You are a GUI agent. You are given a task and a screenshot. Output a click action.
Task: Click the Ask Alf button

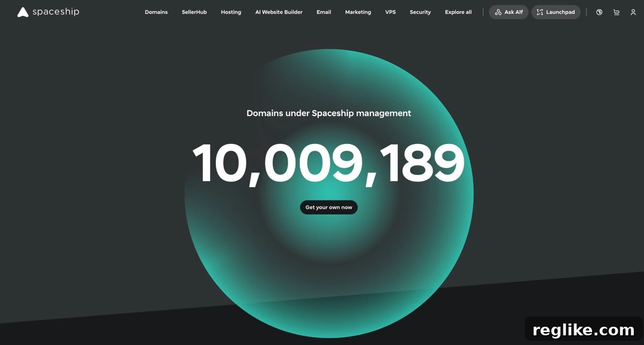pos(509,12)
